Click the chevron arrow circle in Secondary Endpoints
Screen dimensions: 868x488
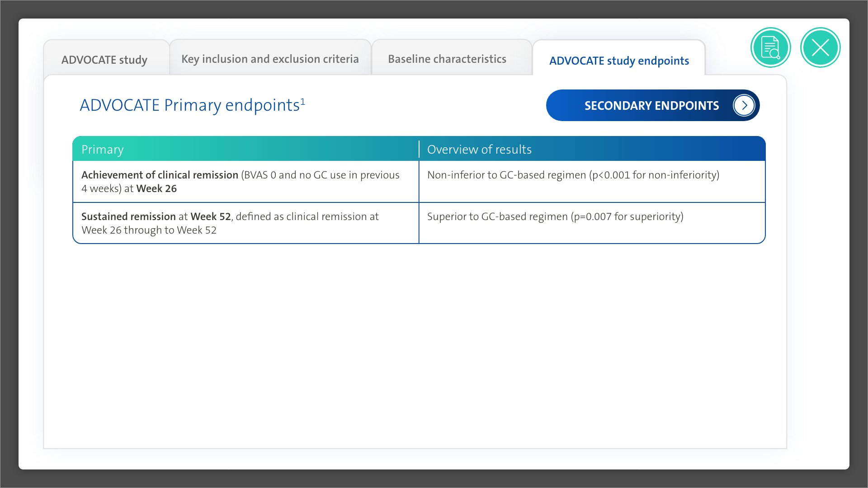[x=744, y=106]
